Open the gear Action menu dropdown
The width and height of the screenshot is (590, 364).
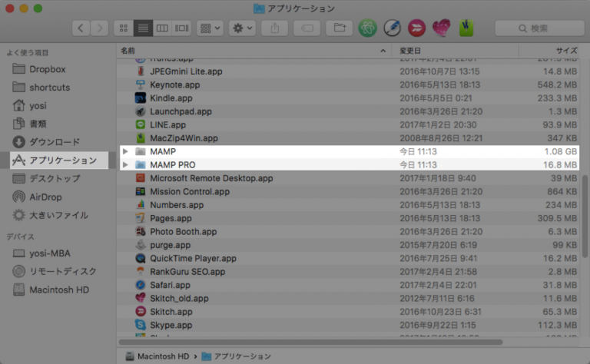pos(242,28)
